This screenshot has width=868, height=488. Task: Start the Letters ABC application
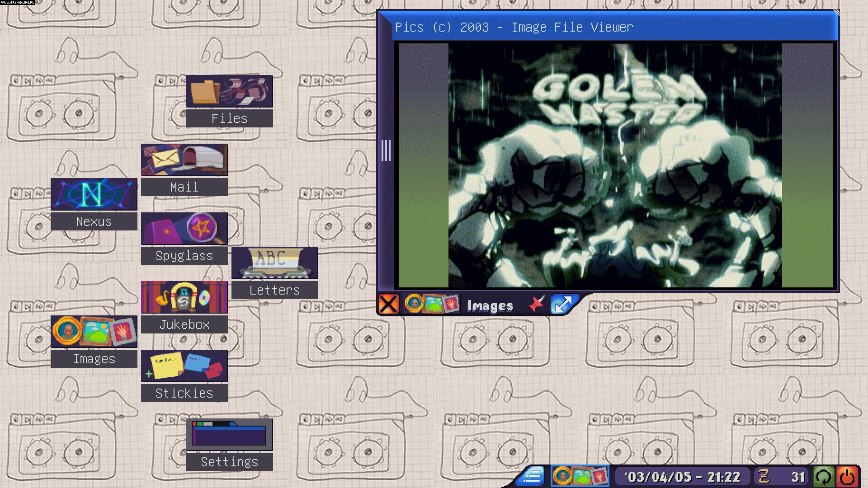274,263
